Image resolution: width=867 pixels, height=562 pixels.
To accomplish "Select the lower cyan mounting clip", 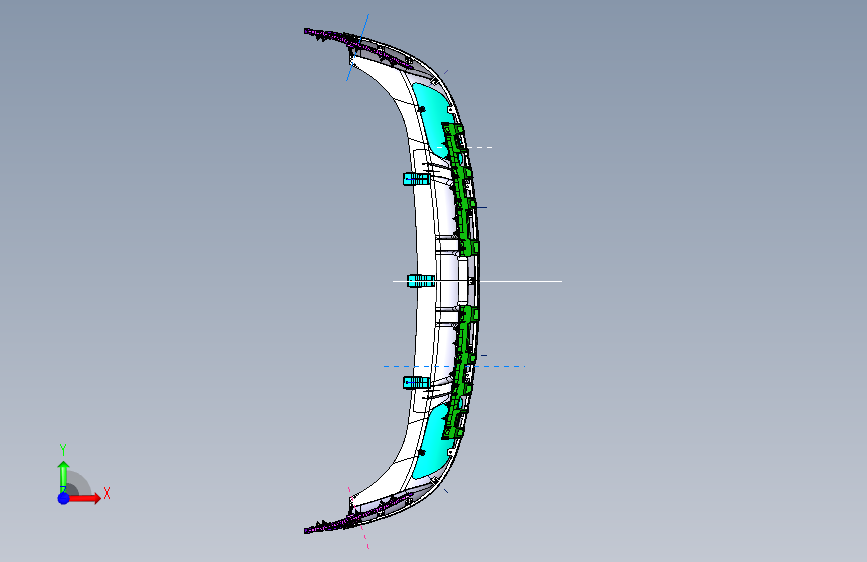I will [416, 382].
